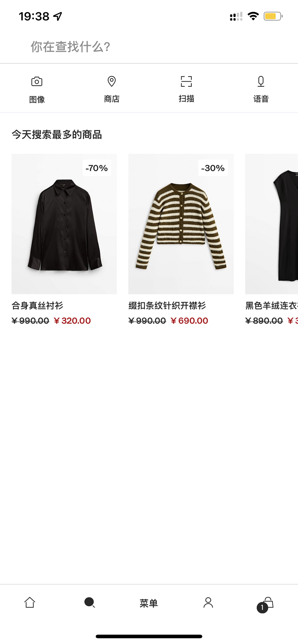Tap the camera image search icon
This screenshot has height=644, width=298.
pyautogui.click(x=37, y=82)
